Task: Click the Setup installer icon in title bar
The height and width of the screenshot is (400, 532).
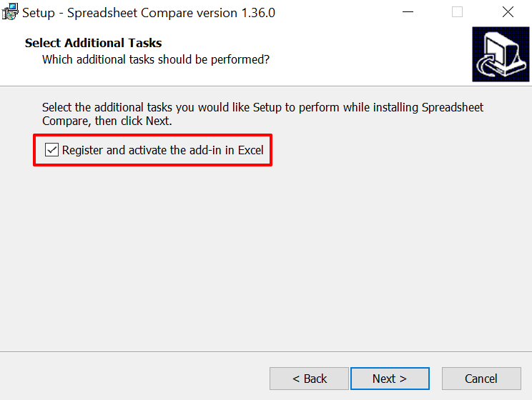Action: (10, 12)
